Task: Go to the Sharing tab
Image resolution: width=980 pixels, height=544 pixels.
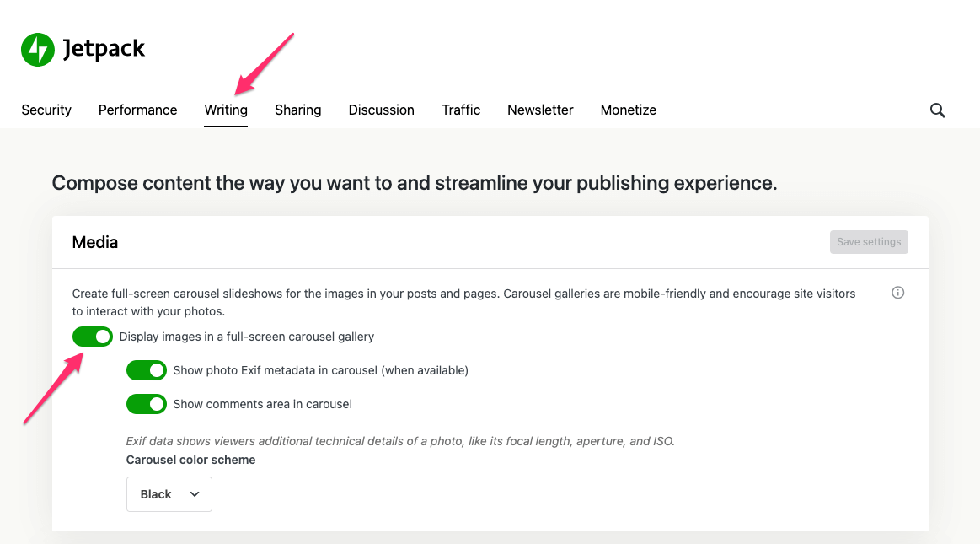Action: (x=297, y=110)
